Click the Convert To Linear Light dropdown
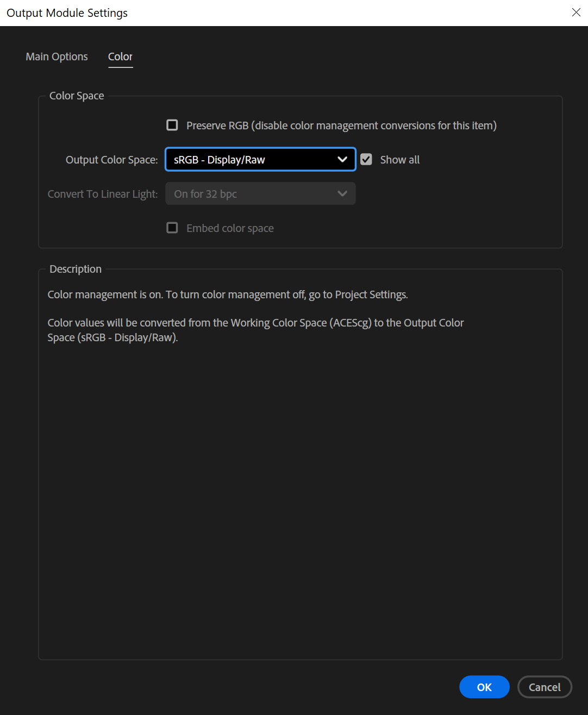 [x=260, y=193]
